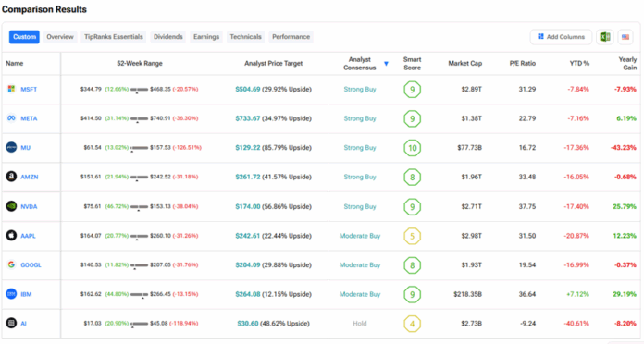This screenshot has height=344, width=644.
Task: Click the Amazon logo icon beside AMZN
Action: click(x=11, y=177)
